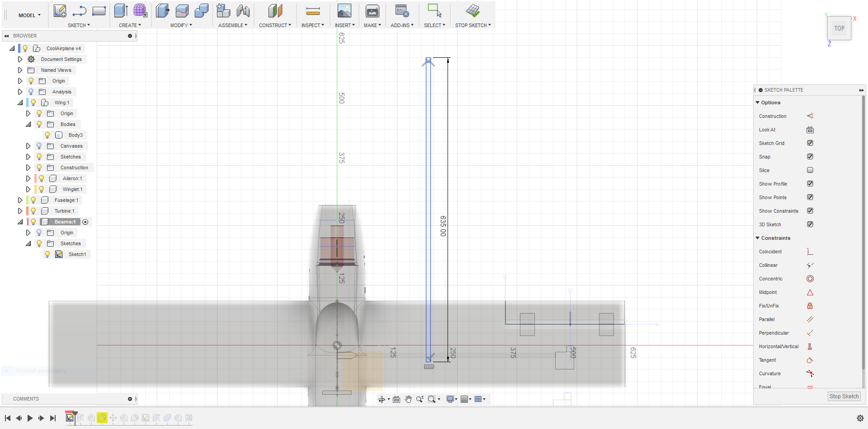Click the 635.00 sketch dimension
The height and width of the screenshot is (429, 868).
443,226
